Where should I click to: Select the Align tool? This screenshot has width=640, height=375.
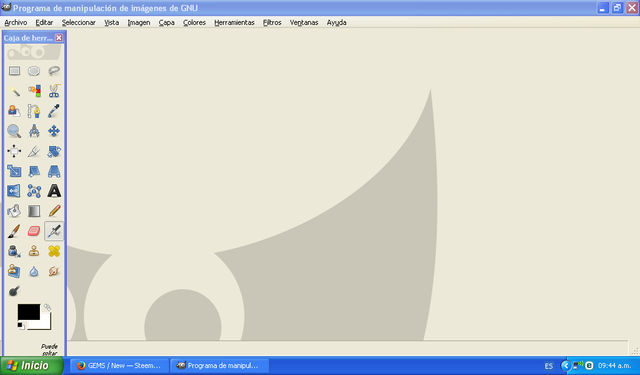coord(14,151)
